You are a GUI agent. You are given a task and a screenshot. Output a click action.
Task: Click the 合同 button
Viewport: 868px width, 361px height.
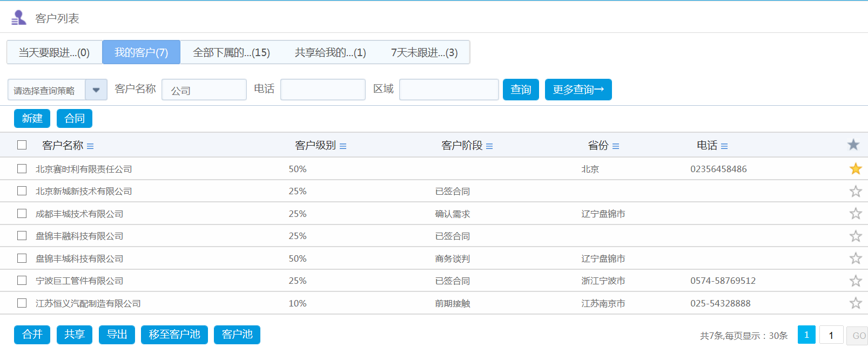[x=75, y=118]
